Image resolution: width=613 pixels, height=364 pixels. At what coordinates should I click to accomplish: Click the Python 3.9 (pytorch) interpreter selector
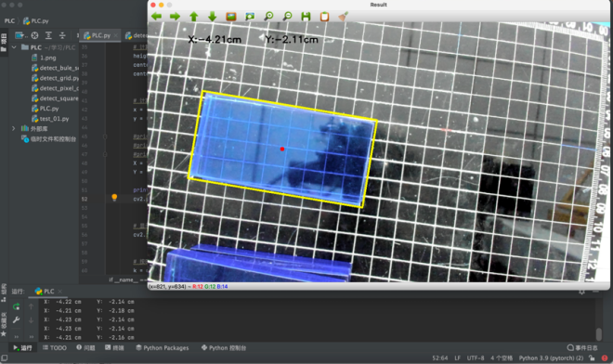click(x=551, y=358)
